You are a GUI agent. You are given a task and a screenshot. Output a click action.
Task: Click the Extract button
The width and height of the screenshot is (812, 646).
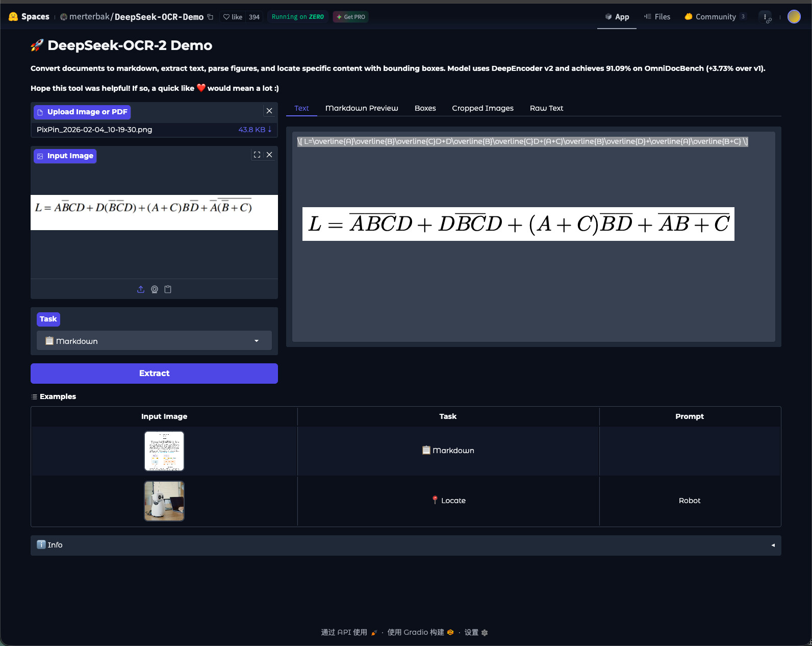[x=154, y=374]
